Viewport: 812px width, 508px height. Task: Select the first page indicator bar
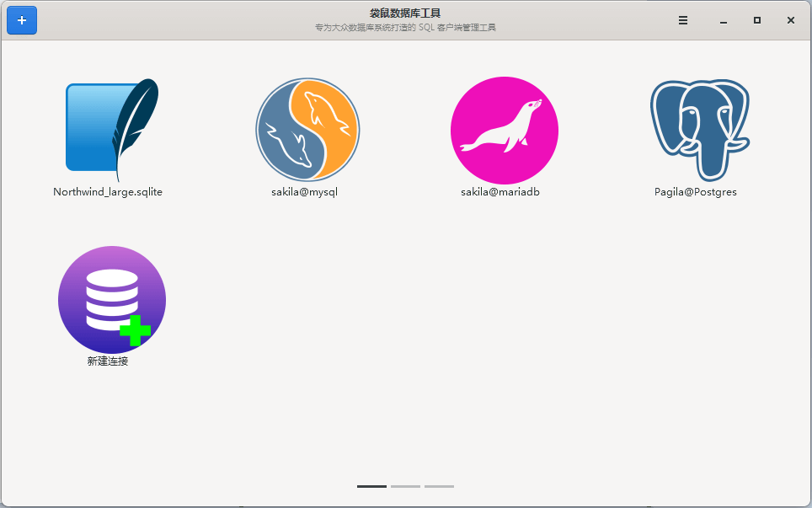point(371,486)
